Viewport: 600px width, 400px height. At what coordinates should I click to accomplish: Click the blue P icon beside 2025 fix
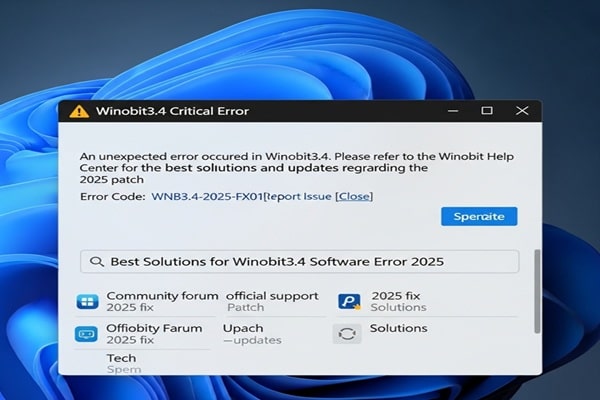coord(348,301)
